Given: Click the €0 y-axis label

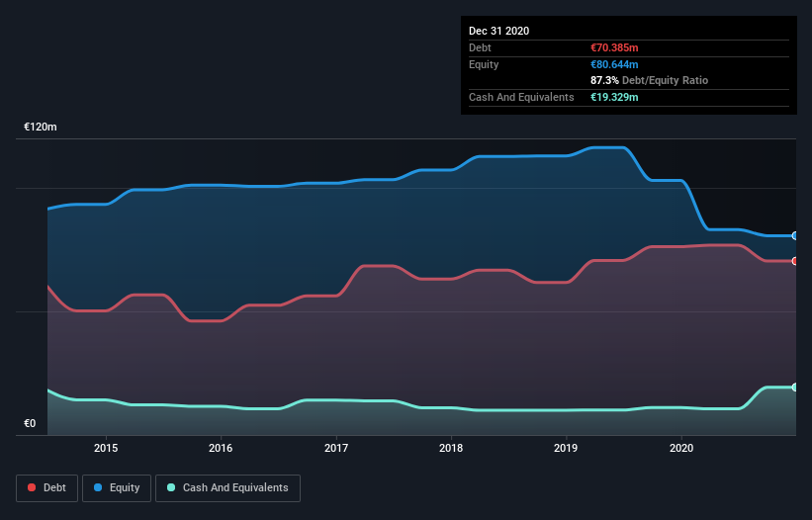Looking at the screenshot, I should pos(30,424).
